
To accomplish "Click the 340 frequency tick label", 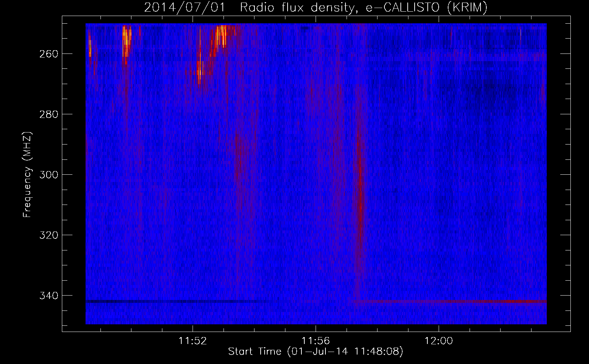I will coord(48,295).
